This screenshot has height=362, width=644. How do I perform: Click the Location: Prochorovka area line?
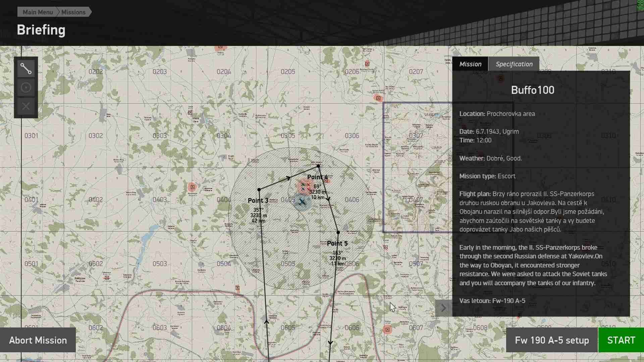click(497, 114)
